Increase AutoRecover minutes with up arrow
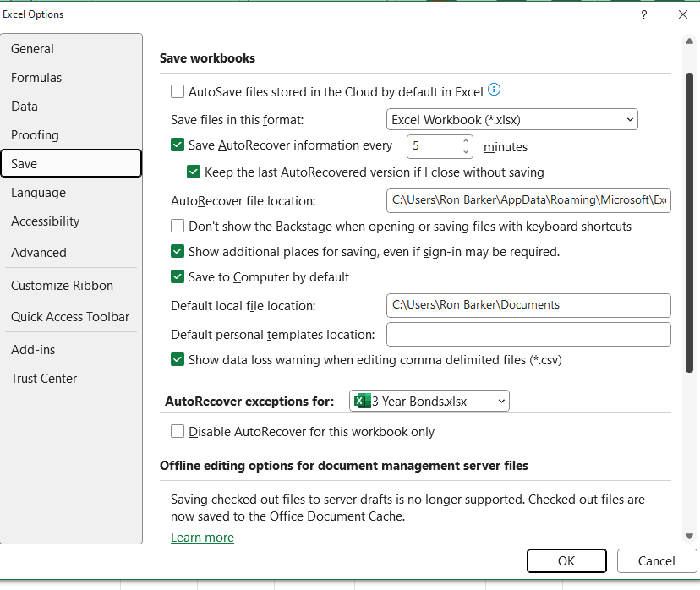Image resolution: width=700 pixels, height=590 pixels. click(466, 140)
